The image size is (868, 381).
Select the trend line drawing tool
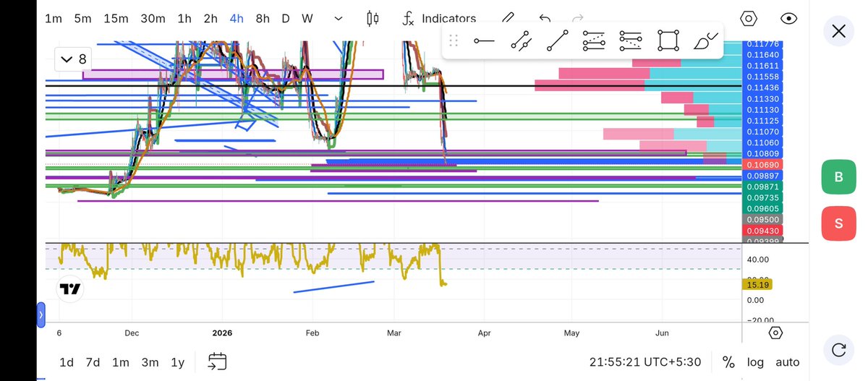[x=557, y=40]
